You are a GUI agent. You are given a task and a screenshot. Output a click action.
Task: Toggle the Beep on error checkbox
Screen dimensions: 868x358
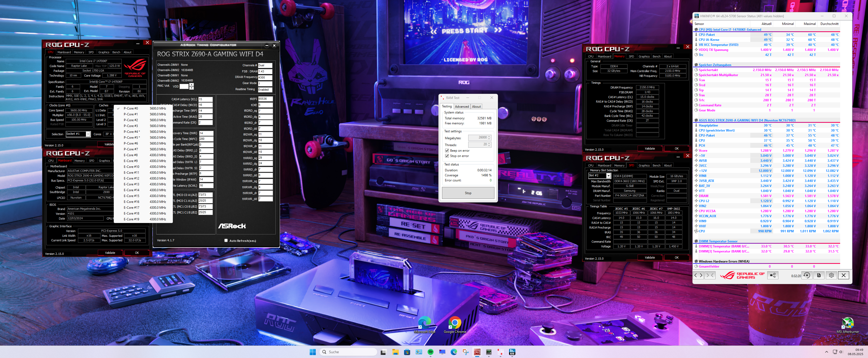447,151
